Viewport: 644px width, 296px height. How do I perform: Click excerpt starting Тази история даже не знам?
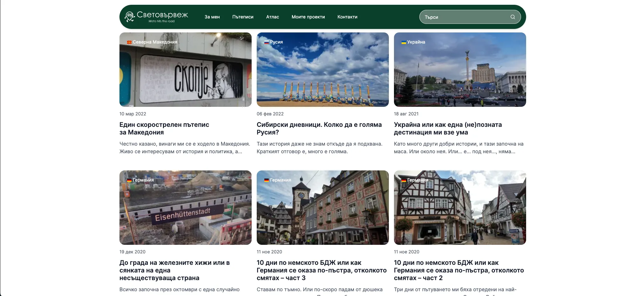(x=320, y=148)
